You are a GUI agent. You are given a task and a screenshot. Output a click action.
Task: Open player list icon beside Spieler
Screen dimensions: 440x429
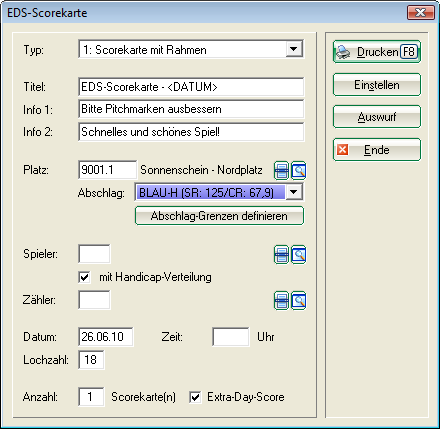281,255
